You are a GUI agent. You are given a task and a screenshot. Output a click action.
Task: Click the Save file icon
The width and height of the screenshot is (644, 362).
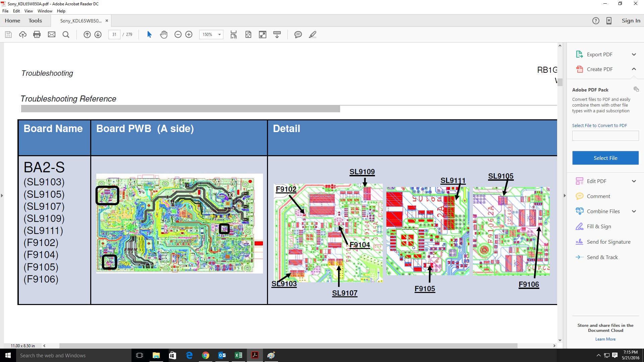click(8, 35)
